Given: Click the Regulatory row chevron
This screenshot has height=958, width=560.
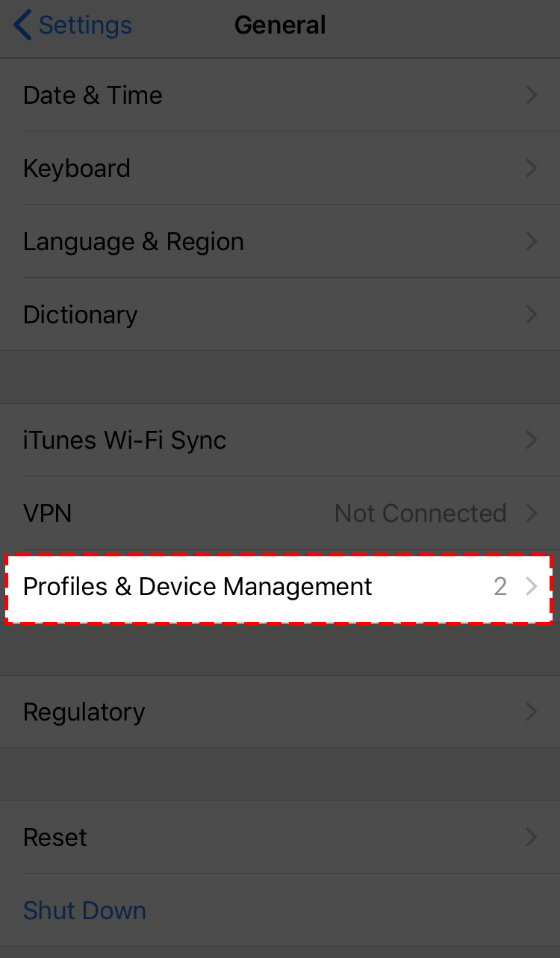Looking at the screenshot, I should coord(532,712).
